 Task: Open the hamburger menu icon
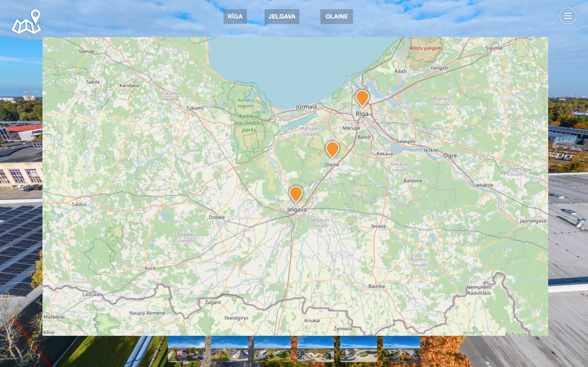(568, 16)
